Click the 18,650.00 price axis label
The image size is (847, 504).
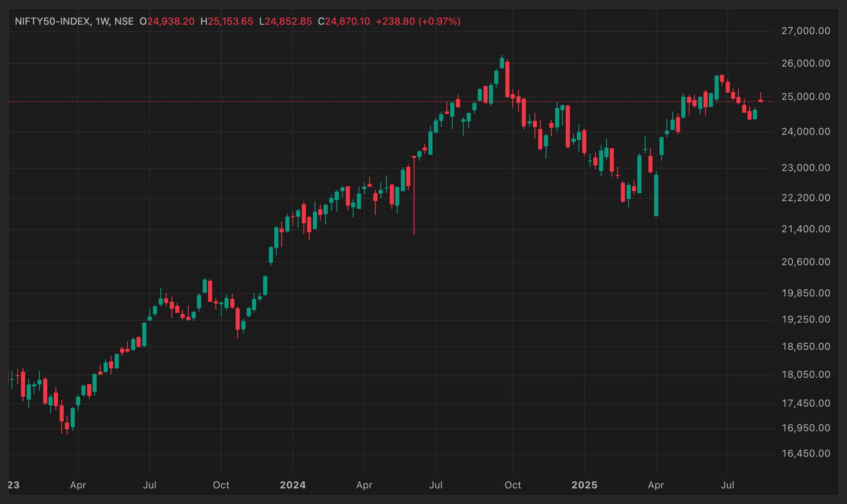[805, 347]
